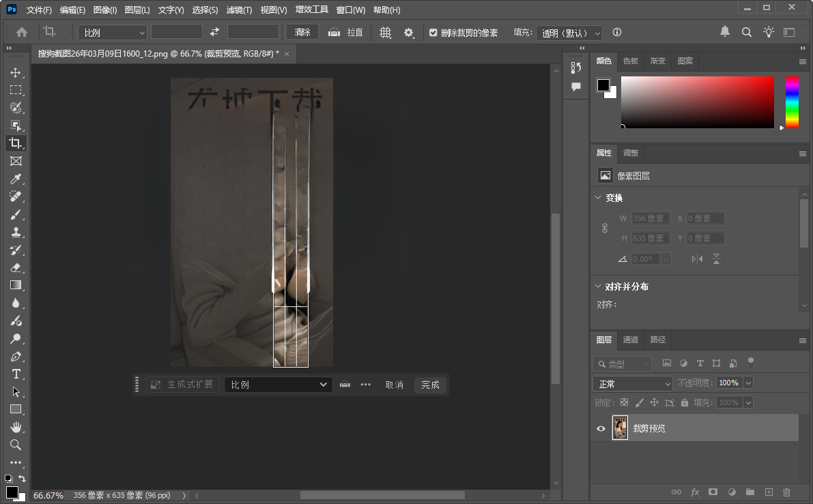Screen dimensions: 813x504
Task: Switch to 调整 tab
Action: click(631, 153)
